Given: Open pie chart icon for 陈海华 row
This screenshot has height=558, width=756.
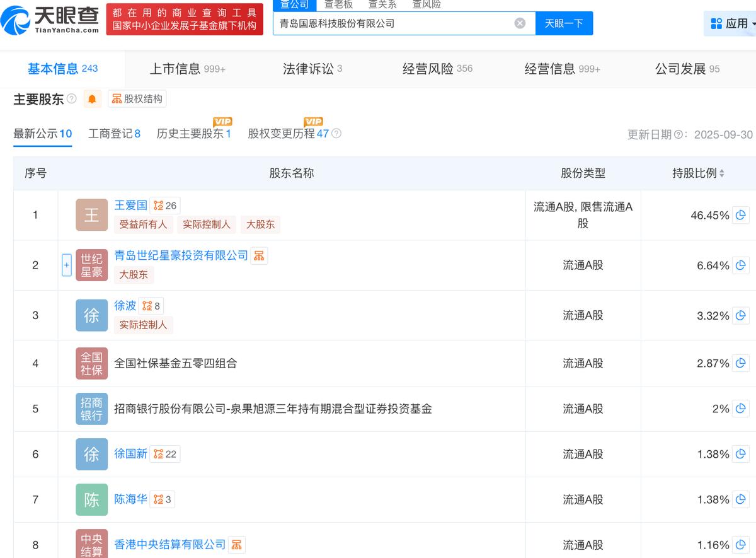Looking at the screenshot, I should pyautogui.click(x=741, y=499).
